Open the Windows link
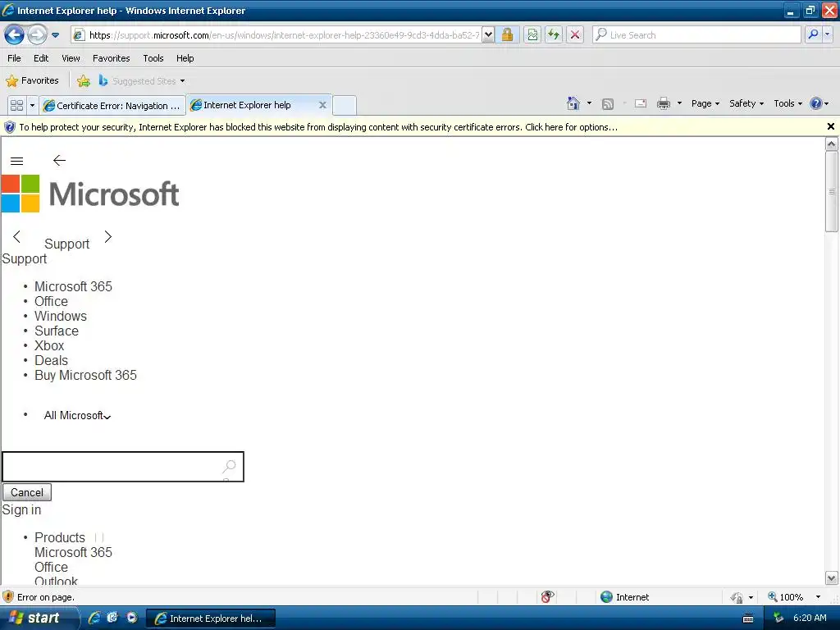Viewport: 840px width, 630px height. (x=61, y=316)
